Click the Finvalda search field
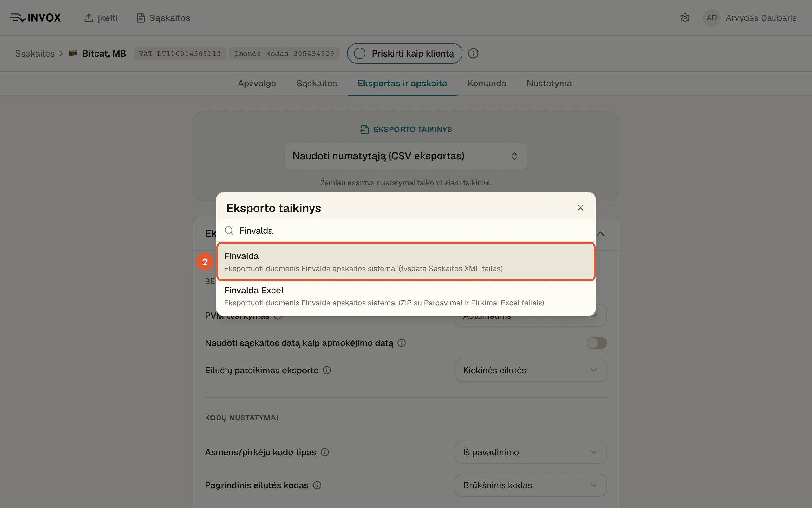 (x=406, y=231)
